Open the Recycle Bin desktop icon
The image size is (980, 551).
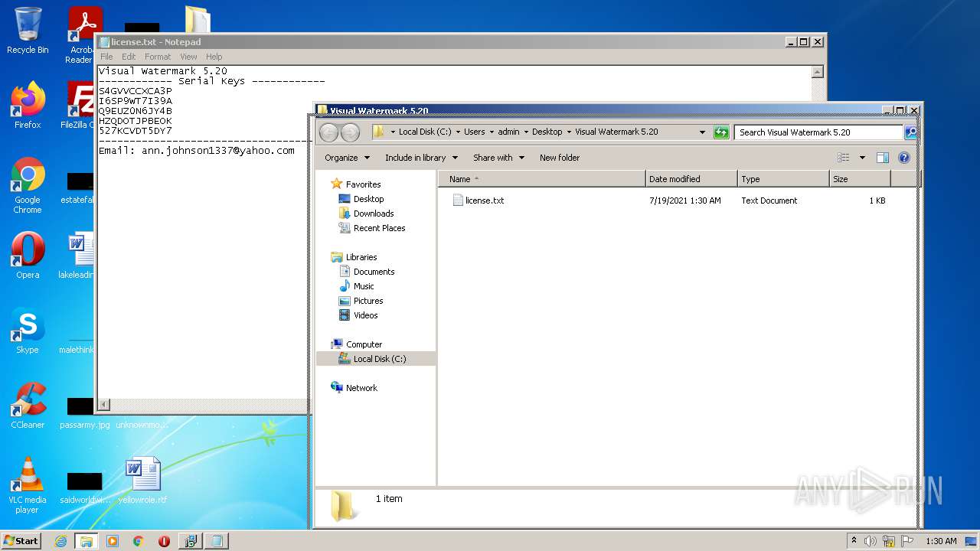coord(28,31)
